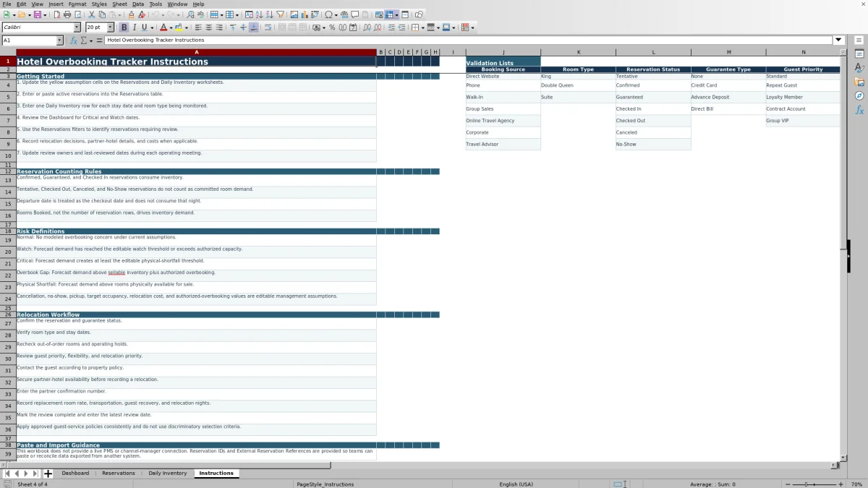868x488 pixels.
Task: Click the add new sheet plus icon
Action: point(48,474)
